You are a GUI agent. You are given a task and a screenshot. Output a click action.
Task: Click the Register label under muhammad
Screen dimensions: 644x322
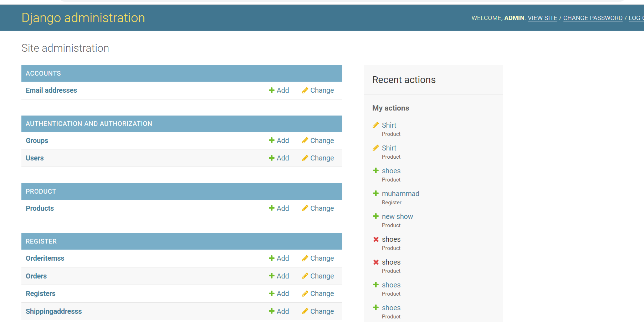tap(392, 203)
